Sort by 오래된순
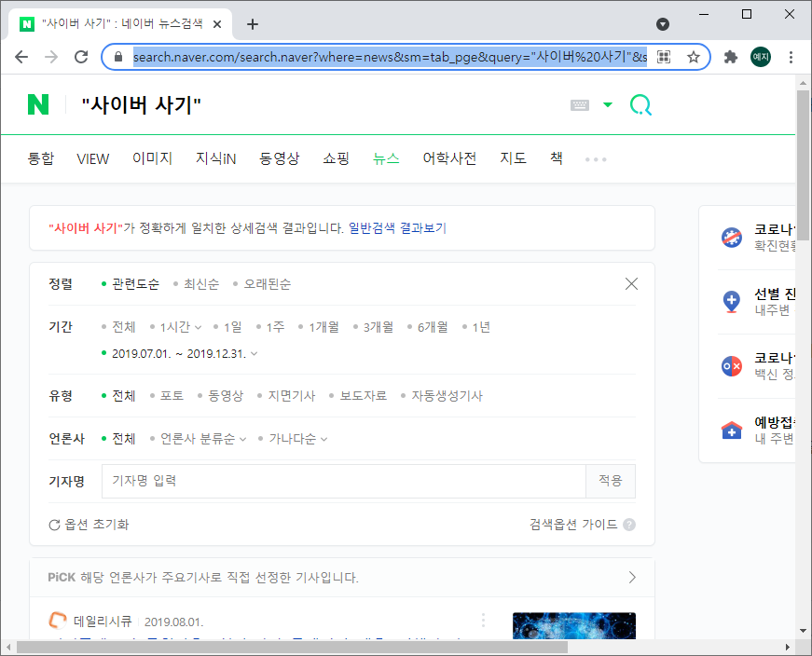This screenshot has height=656, width=812. [268, 283]
